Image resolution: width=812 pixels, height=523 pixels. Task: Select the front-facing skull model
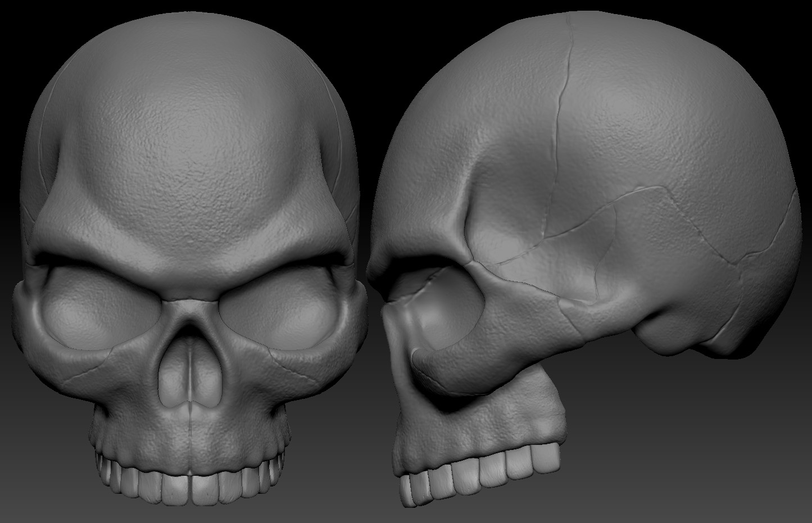[x=189, y=258]
